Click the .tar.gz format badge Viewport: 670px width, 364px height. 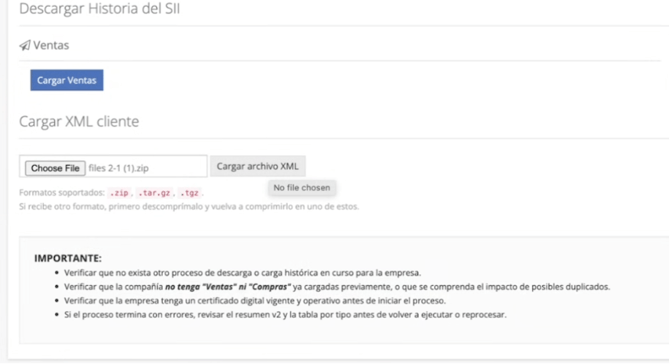[154, 193]
